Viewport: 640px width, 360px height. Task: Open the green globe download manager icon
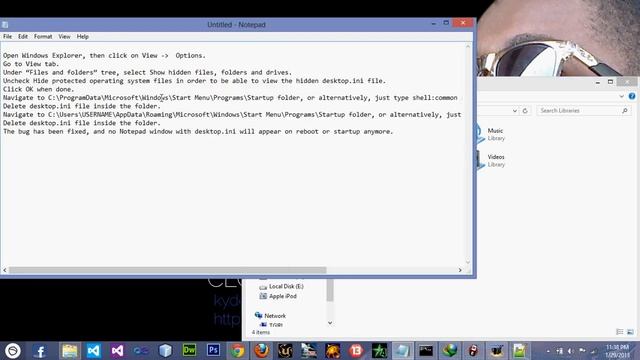coord(450,351)
